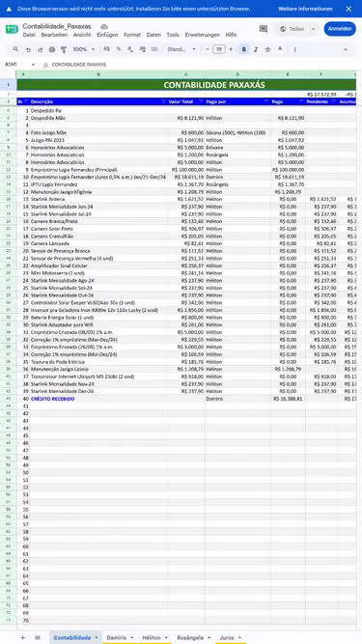This screenshot has height=644, width=362.
Task: Open the comments history icon
Action: 264,29
